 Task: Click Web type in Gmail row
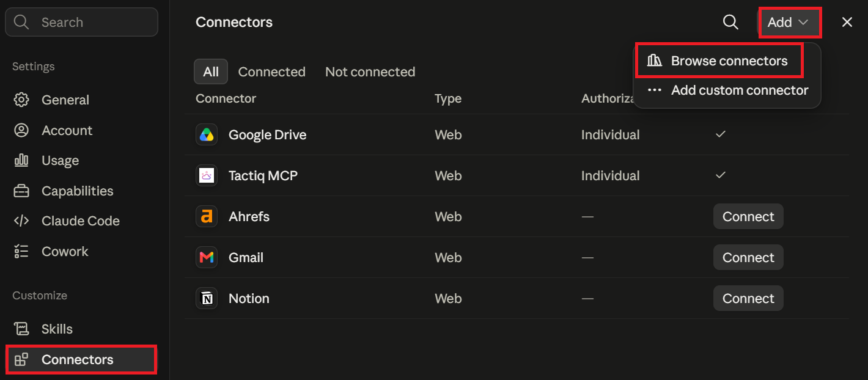click(x=448, y=257)
